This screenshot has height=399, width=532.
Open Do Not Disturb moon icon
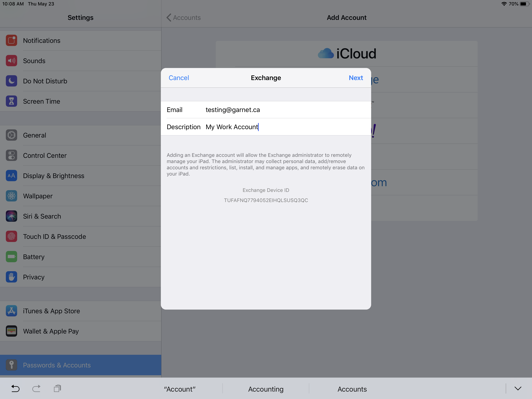click(11, 81)
